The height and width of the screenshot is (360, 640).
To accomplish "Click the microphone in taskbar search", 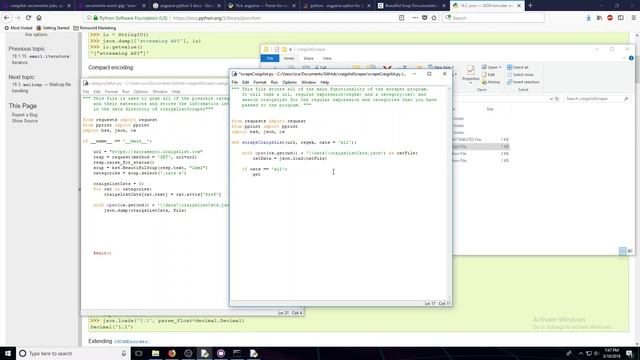I will 124,353.
